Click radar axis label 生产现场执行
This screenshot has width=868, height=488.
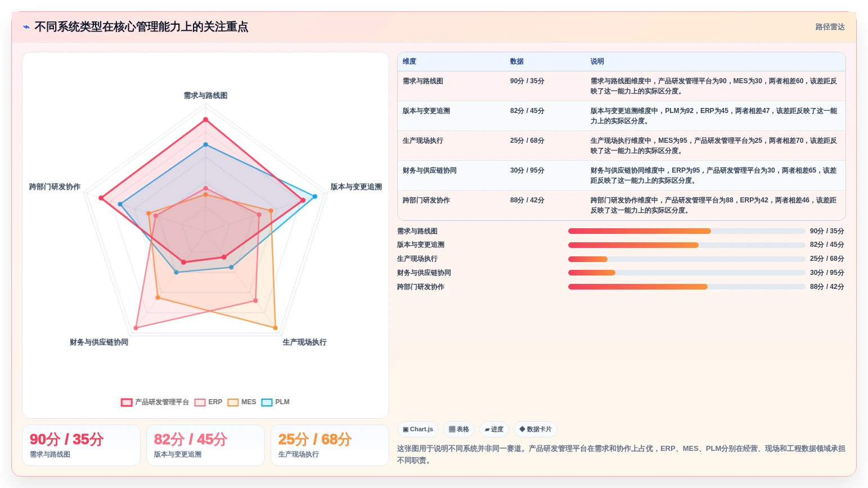pyautogui.click(x=304, y=342)
